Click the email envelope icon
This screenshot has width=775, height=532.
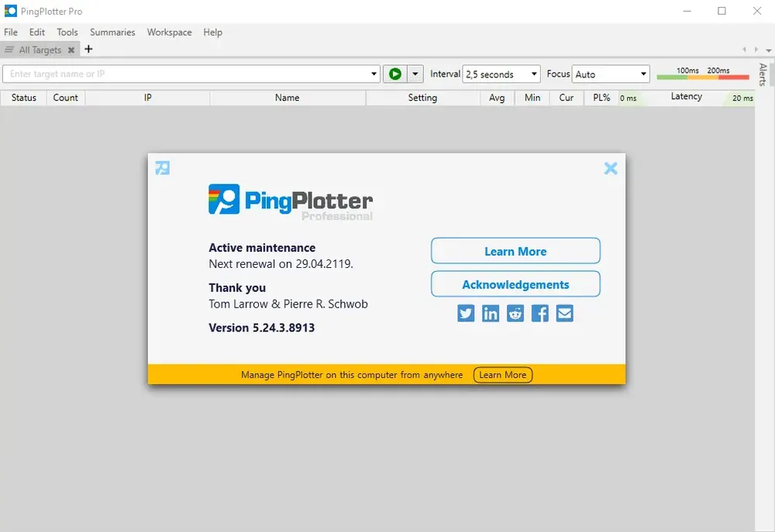tap(564, 313)
